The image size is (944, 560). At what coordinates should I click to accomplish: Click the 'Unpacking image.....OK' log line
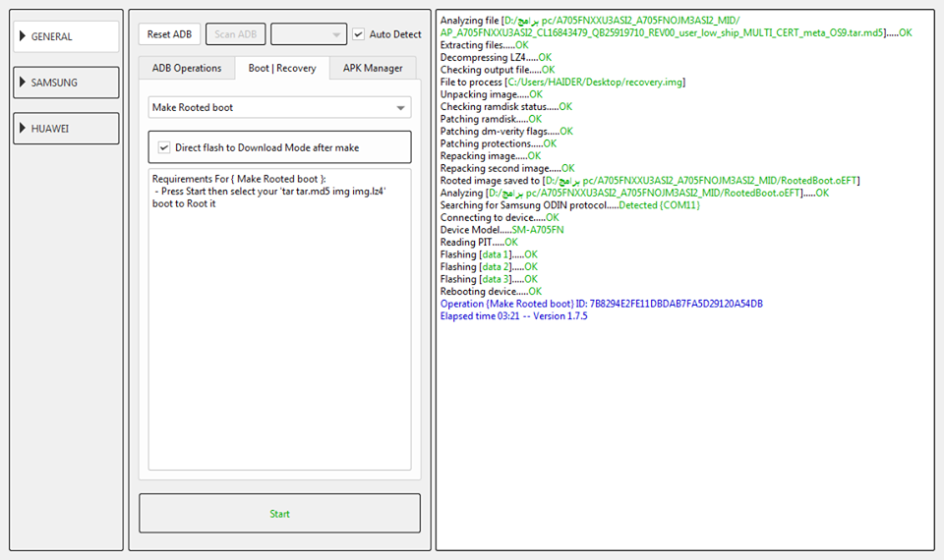coord(492,94)
